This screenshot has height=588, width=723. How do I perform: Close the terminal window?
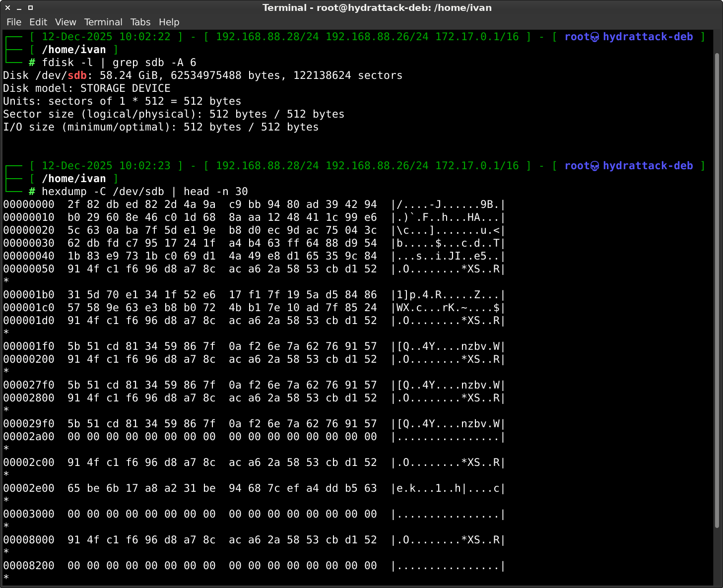7,7
